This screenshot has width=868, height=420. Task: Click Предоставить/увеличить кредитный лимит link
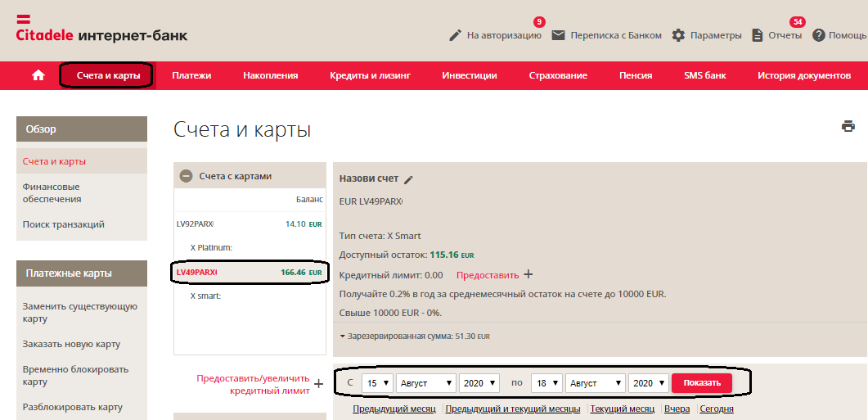point(253,384)
